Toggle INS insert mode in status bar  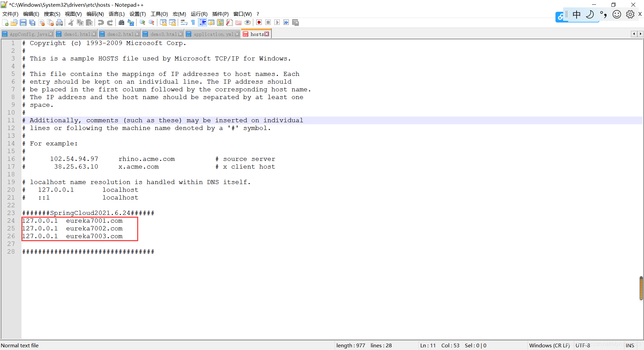630,345
